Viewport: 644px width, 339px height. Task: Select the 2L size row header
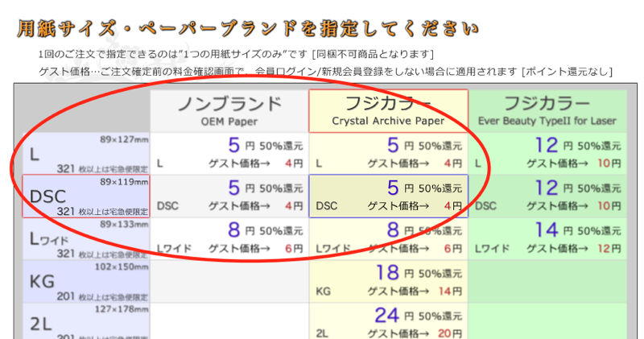tap(86, 321)
